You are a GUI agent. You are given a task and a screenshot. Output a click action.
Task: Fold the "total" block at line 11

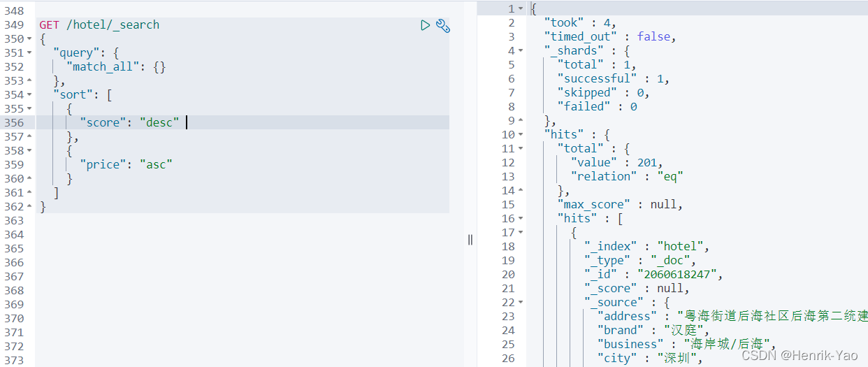point(520,148)
